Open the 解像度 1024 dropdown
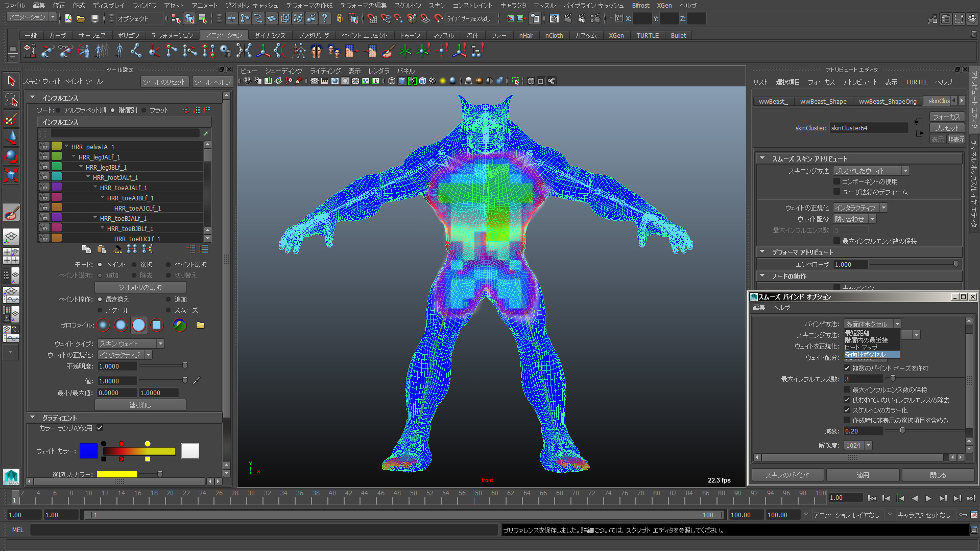The height and width of the screenshot is (551, 980). (857, 445)
